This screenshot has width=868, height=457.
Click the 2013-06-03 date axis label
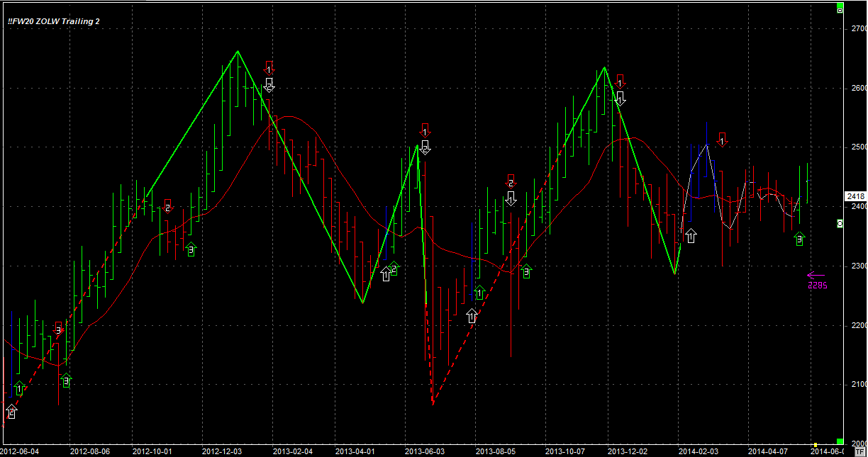click(424, 451)
